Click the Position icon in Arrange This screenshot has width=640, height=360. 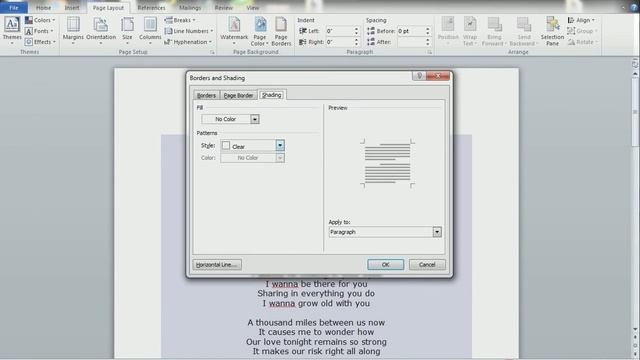(x=448, y=31)
